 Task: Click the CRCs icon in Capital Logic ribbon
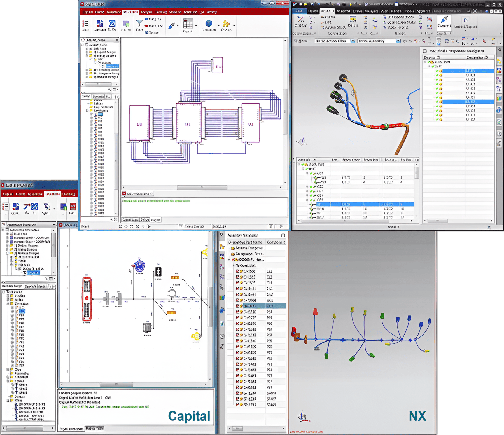[x=85, y=25]
